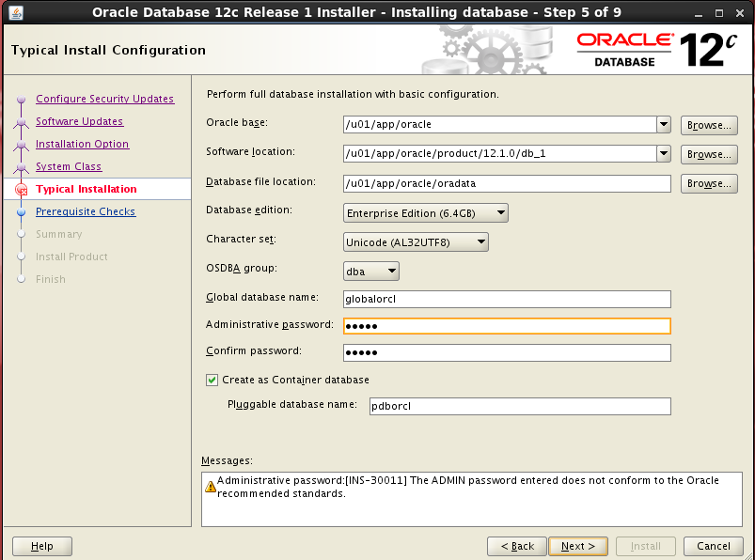Click the Database file location field

pyautogui.click(x=507, y=184)
